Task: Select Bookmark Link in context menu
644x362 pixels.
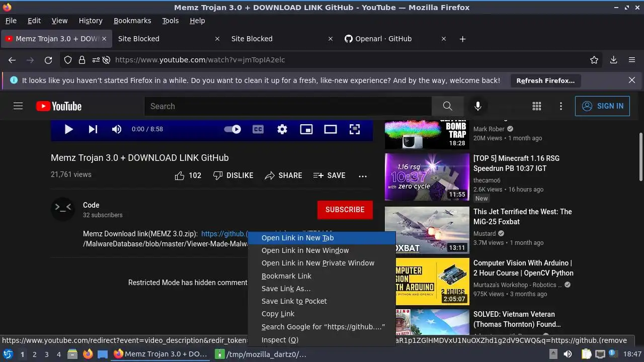Action: (322, 276)
